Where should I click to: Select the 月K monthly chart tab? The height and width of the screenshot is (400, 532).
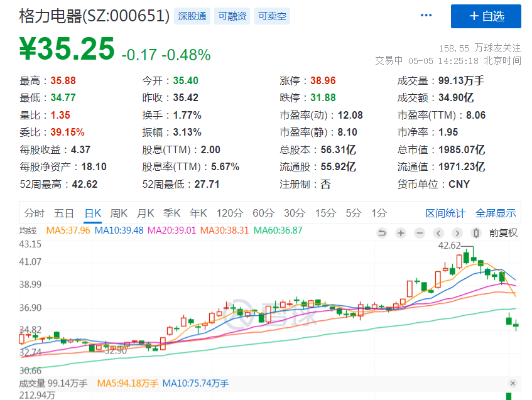pos(146,213)
